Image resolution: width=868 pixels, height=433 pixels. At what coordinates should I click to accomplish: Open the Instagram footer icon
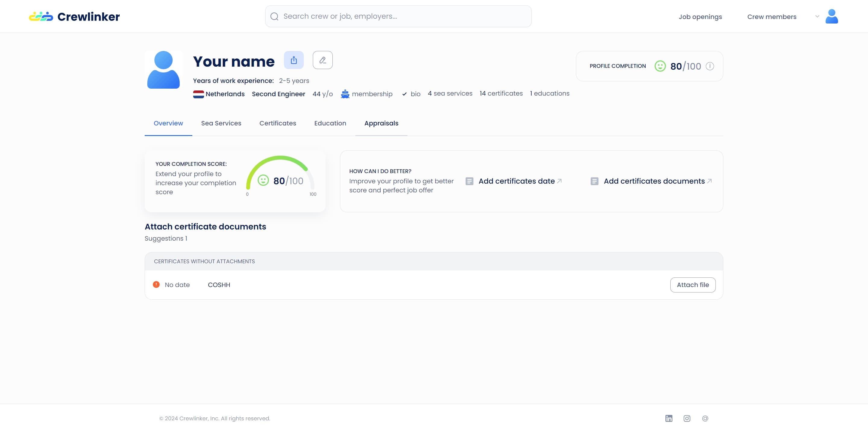pos(687,419)
